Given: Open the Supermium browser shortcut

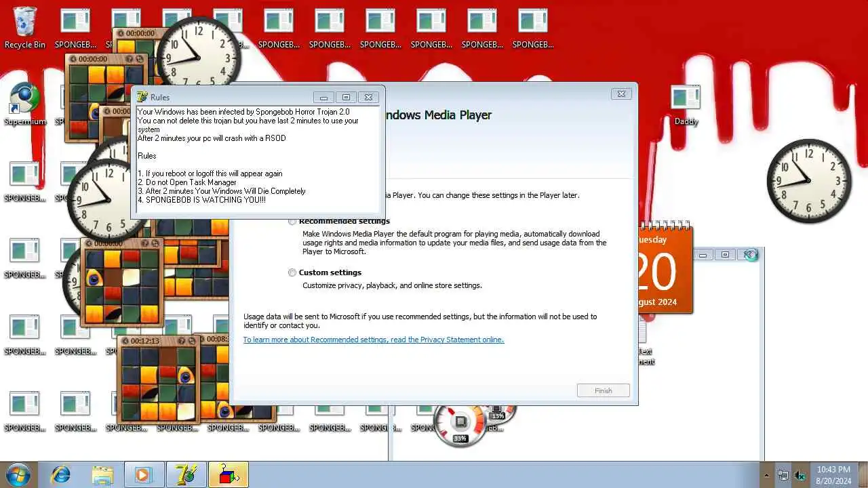Looking at the screenshot, I should tap(25, 104).
